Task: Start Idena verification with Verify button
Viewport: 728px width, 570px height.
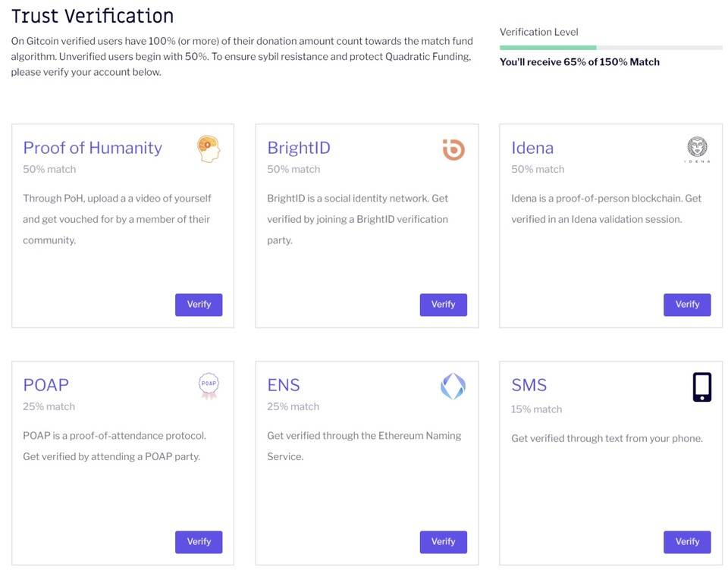Action: click(687, 305)
